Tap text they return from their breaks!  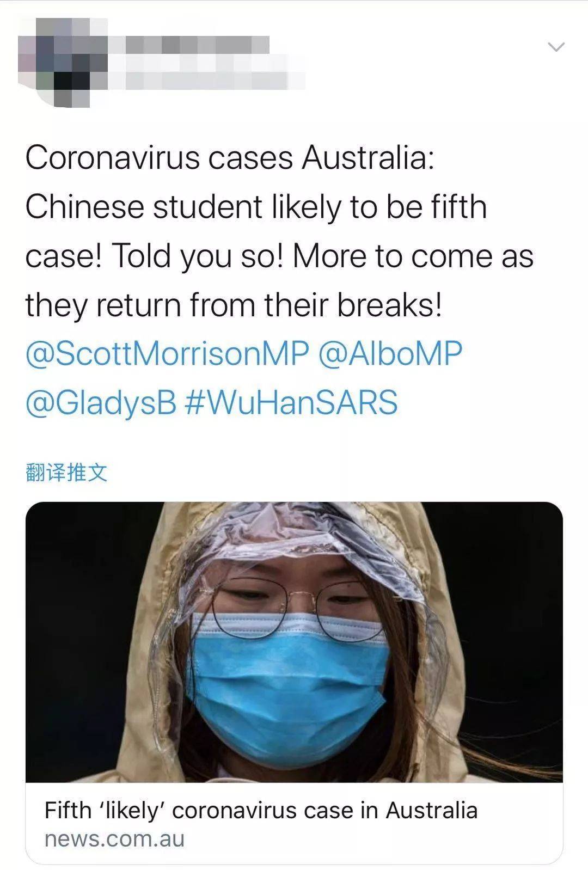coord(234,305)
